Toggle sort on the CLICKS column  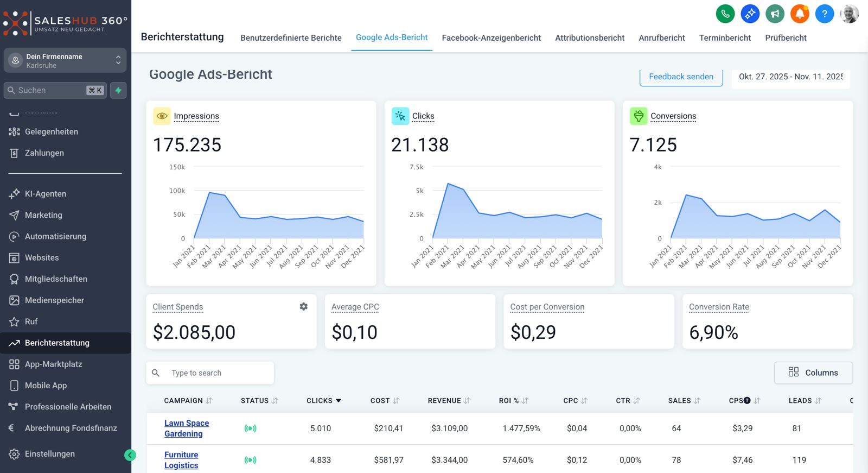tap(324, 401)
